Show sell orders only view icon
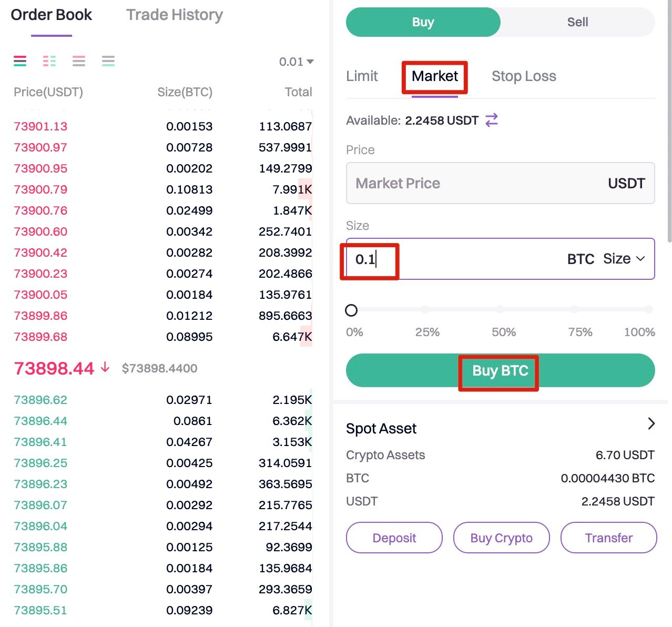 (x=79, y=61)
